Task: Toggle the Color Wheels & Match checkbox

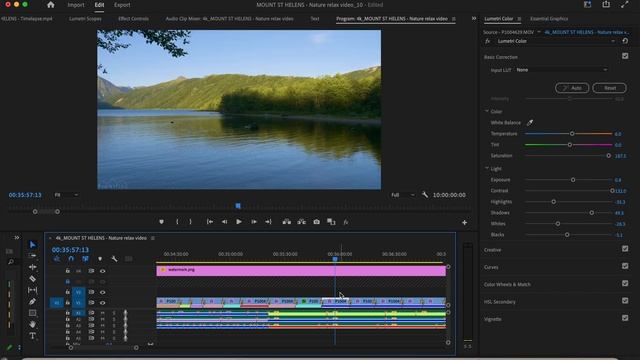Action: click(x=625, y=283)
